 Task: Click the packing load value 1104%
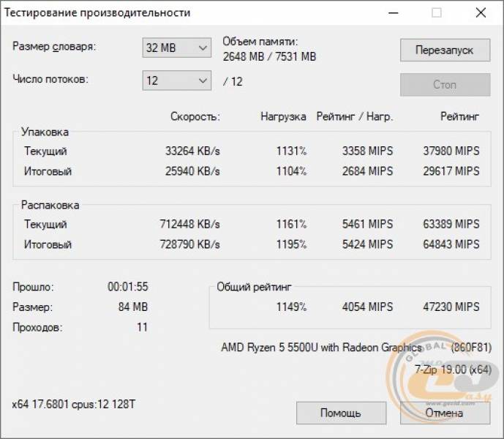point(292,171)
